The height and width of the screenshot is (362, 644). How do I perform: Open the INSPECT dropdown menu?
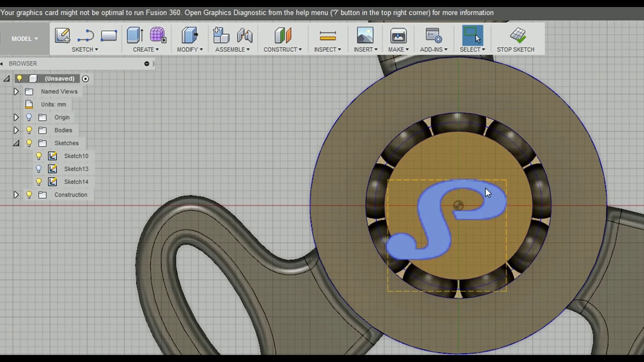328,49
